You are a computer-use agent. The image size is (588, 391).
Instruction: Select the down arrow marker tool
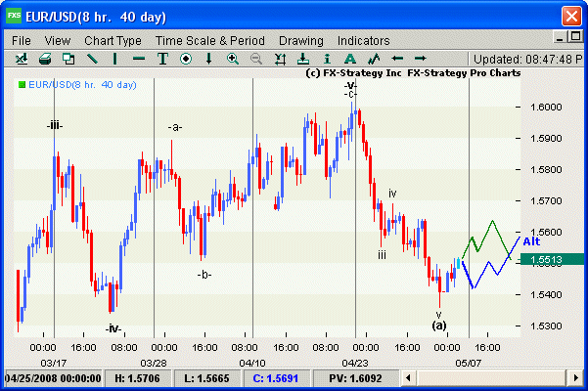pyautogui.click(x=208, y=59)
